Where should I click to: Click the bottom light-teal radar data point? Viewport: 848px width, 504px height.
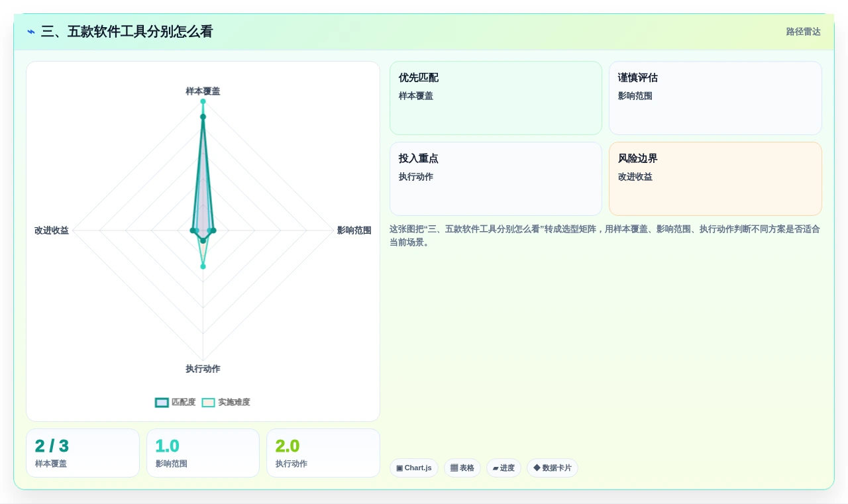[x=203, y=266]
